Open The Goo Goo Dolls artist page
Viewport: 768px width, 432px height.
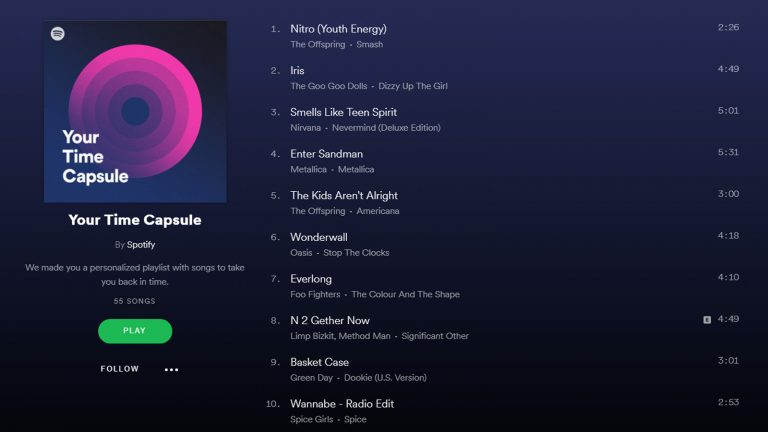[x=329, y=86]
